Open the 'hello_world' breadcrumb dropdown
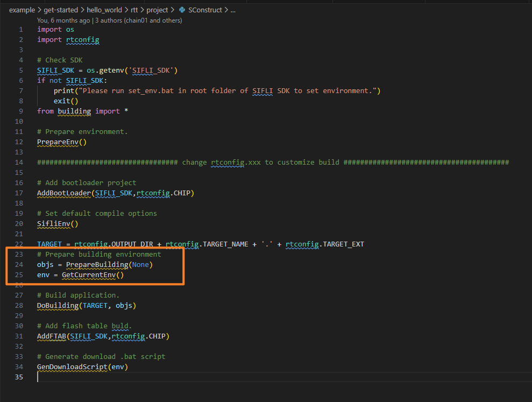 [104, 10]
